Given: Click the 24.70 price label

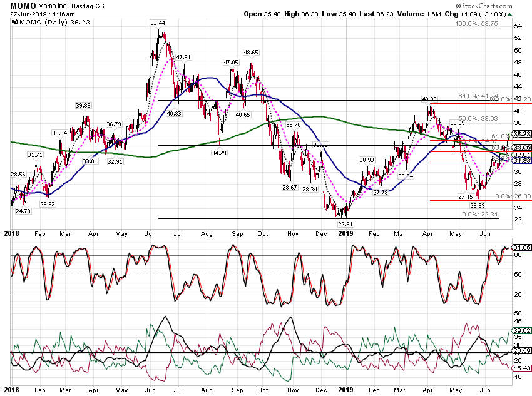Looking at the screenshot, I should pyautogui.click(x=23, y=211).
